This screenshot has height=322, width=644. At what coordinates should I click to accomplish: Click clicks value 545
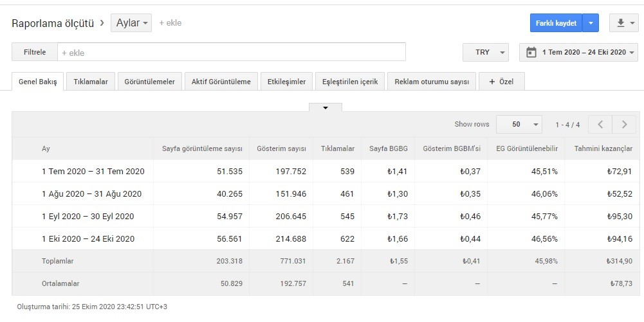(x=347, y=217)
